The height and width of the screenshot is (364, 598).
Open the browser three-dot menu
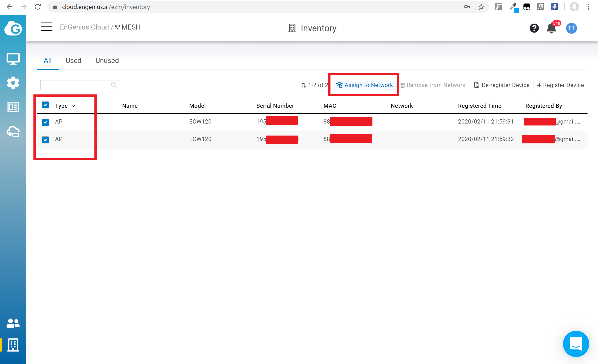[x=588, y=7]
